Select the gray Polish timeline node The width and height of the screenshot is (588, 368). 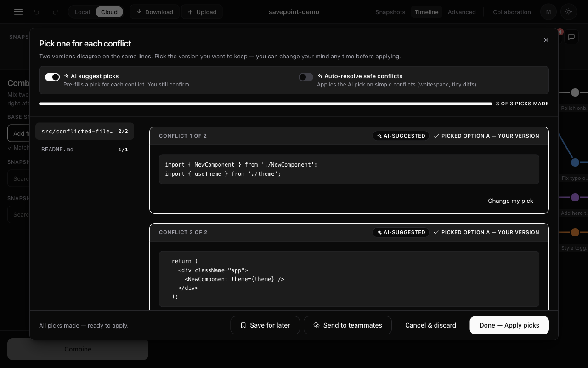[x=575, y=92]
